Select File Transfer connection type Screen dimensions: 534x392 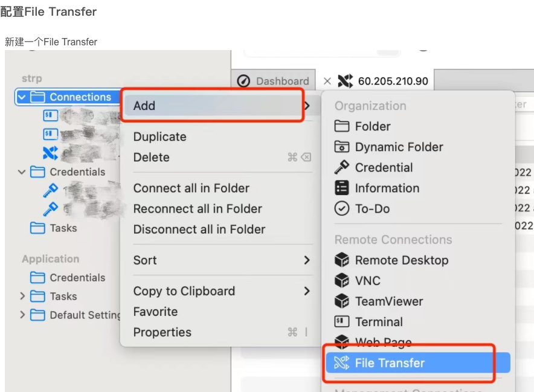(418, 363)
